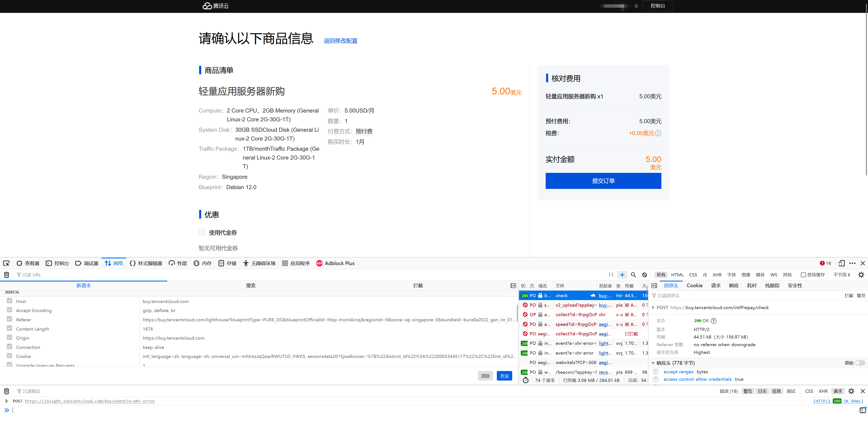868x423 pixels.
Task: Select the XHR filter in network panel
Action: (x=717, y=275)
